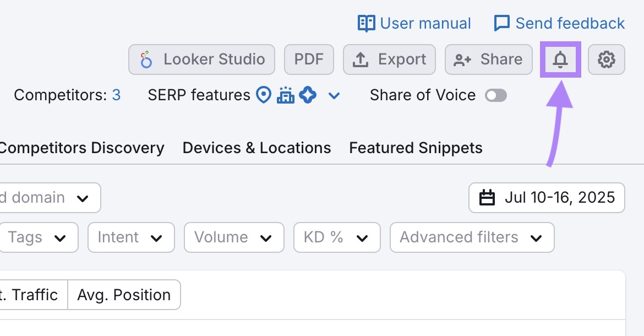Click the Competitors count link

[116, 95]
